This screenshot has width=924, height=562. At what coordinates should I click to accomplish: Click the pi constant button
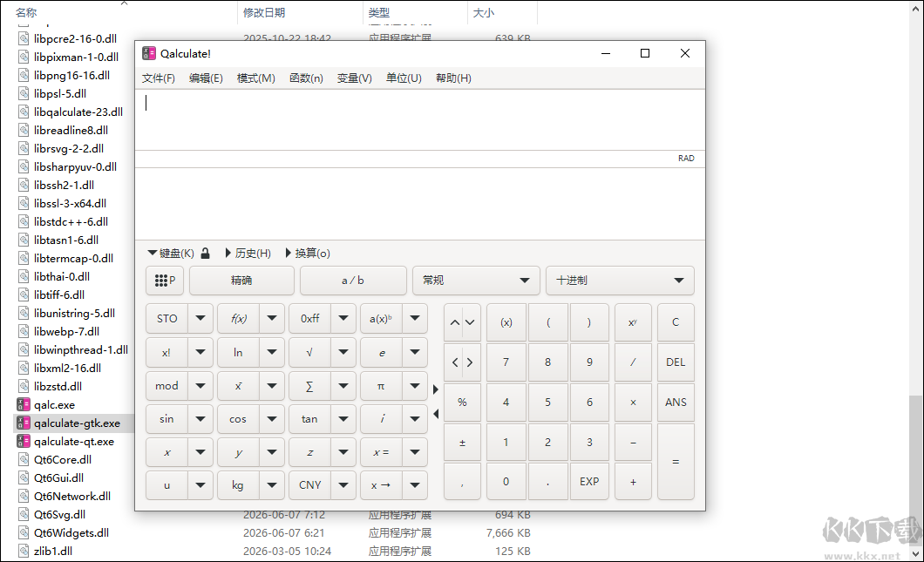click(x=381, y=387)
